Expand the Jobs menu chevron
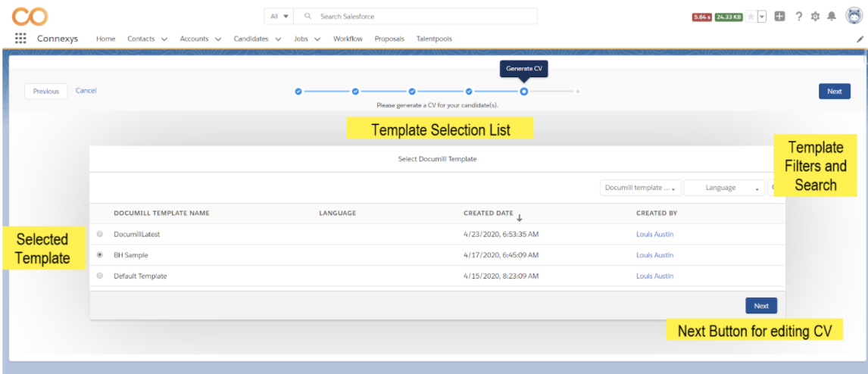Viewport: 868px width, 374px height. [317, 39]
